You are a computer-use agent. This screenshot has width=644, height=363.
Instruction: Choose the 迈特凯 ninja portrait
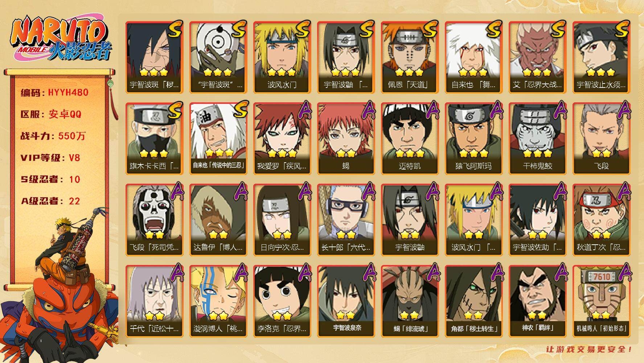[410, 138]
